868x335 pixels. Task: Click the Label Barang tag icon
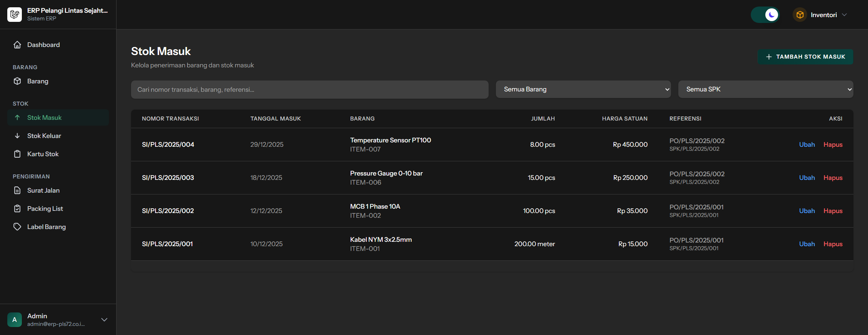click(17, 227)
